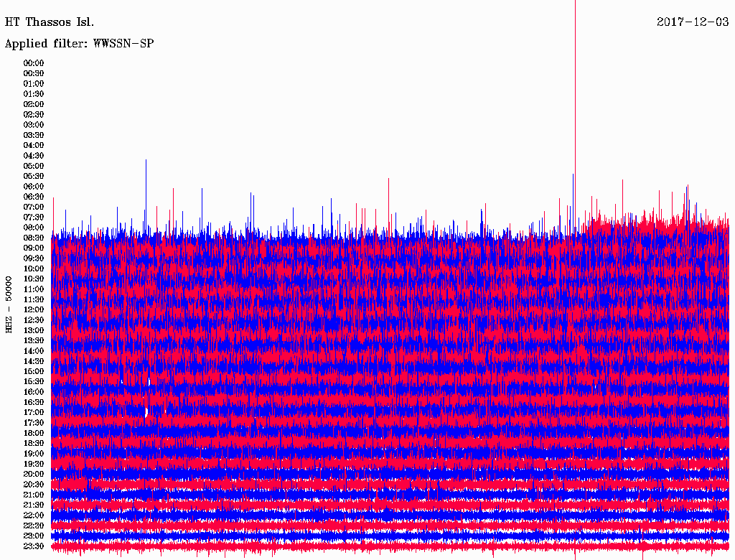Select the 06:00 time row label
735x560 pixels.
[x=34, y=187]
